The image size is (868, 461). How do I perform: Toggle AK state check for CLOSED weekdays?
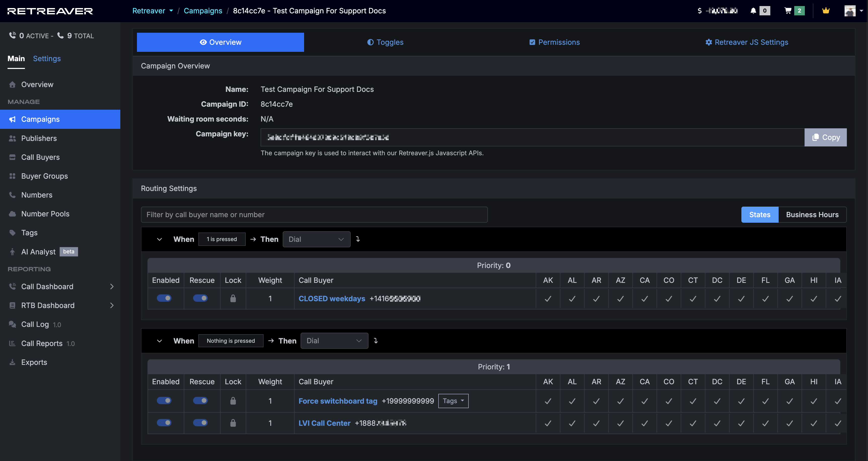pyautogui.click(x=548, y=299)
